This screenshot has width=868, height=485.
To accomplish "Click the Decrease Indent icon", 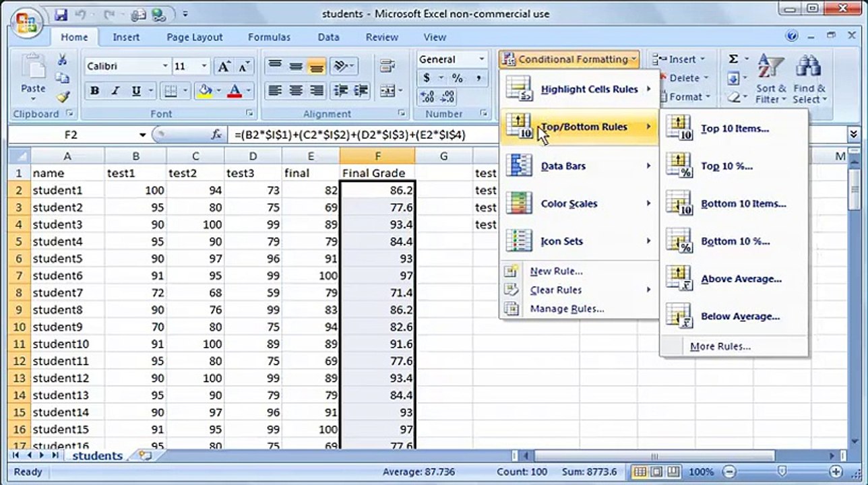I will click(x=341, y=90).
